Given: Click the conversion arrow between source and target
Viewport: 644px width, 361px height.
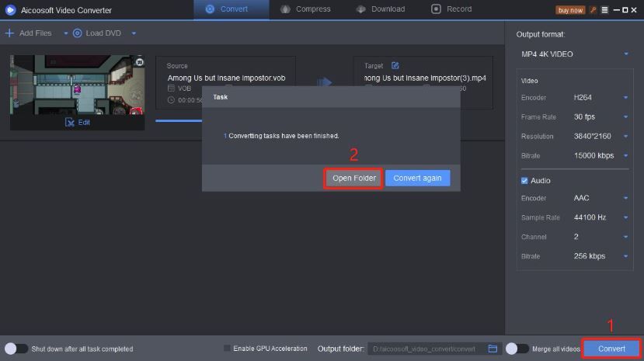Looking at the screenshot, I should point(324,82).
